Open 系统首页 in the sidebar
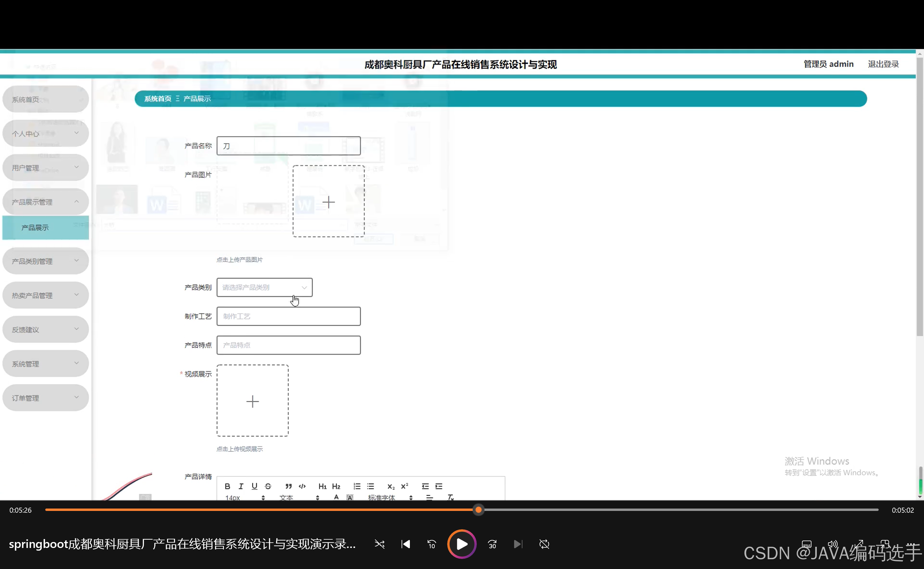Screen dimensions: 924x569 (x=46, y=99)
